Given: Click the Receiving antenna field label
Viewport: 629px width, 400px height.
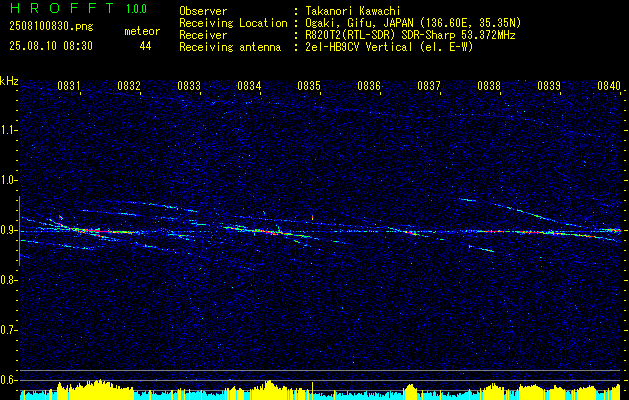Looking at the screenshot, I should click(x=230, y=47).
